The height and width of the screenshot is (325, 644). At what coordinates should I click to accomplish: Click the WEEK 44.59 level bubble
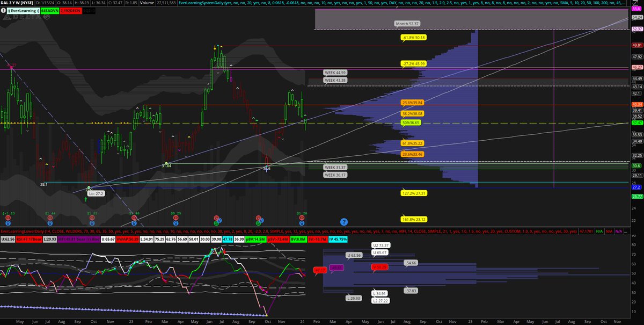[335, 72]
